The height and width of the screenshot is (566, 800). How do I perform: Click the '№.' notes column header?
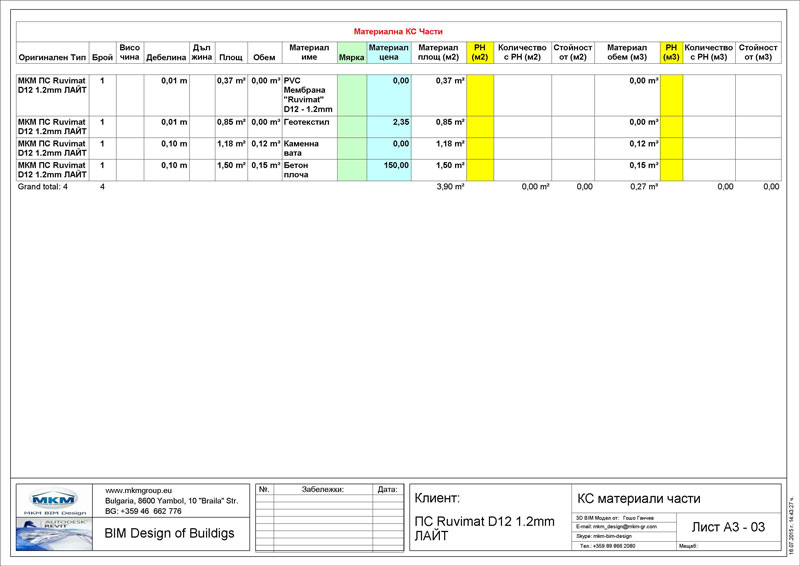(264, 489)
